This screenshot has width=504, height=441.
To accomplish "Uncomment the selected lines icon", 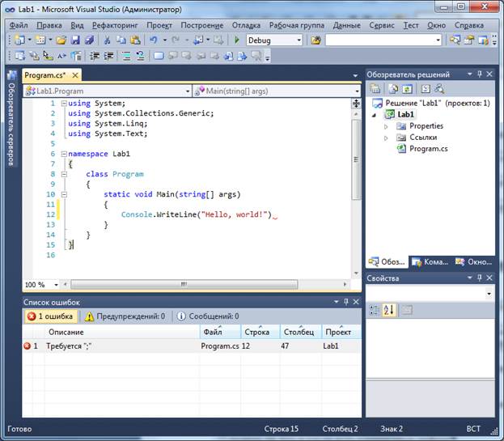I will pyautogui.click(x=140, y=56).
